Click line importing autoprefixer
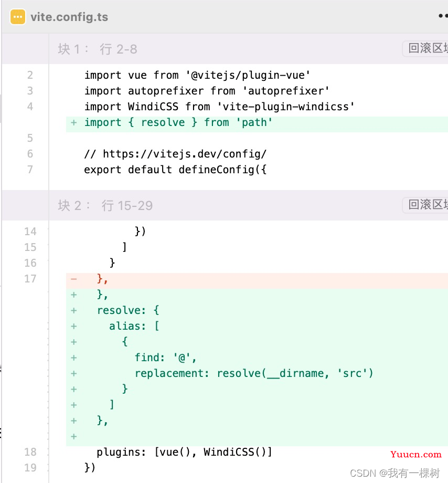 tap(207, 91)
